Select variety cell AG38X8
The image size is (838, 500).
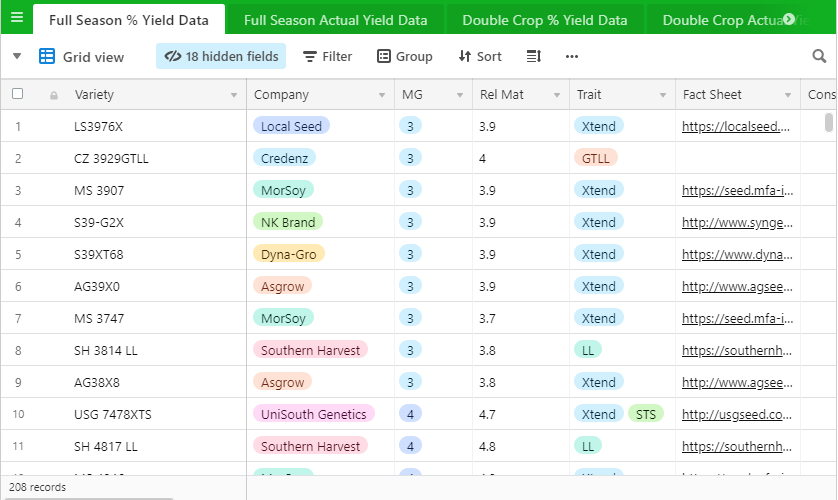point(97,382)
